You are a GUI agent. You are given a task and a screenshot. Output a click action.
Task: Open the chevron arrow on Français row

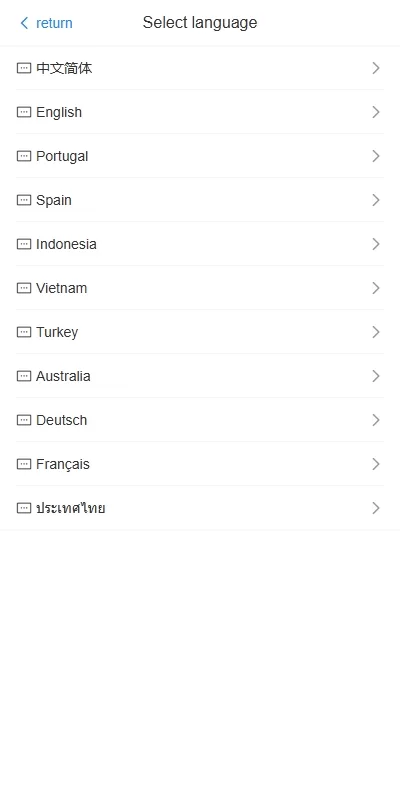pyautogui.click(x=376, y=464)
